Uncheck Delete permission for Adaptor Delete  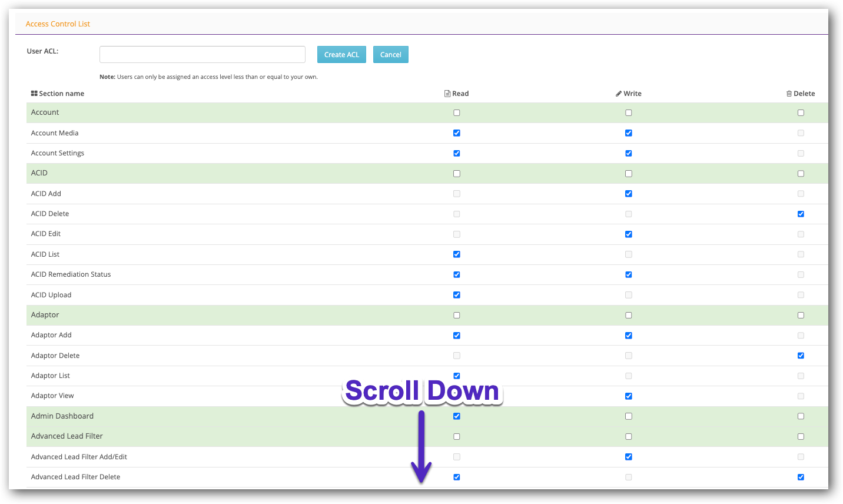[x=801, y=355]
